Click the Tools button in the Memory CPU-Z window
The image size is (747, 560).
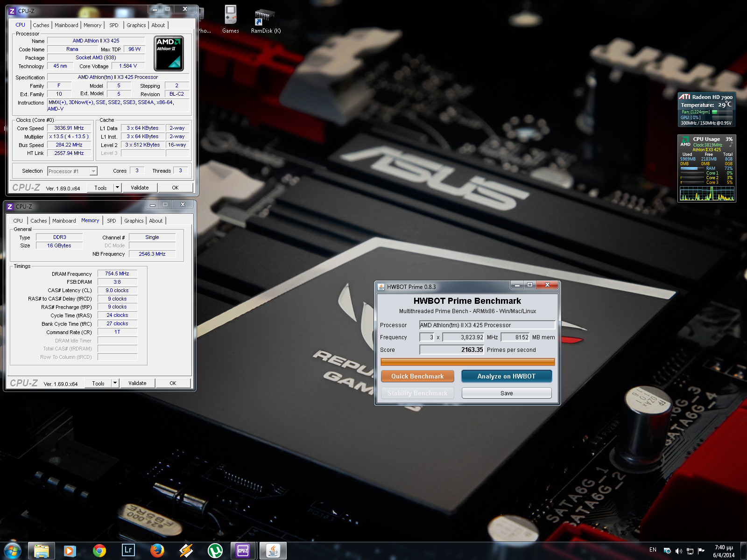click(98, 383)
